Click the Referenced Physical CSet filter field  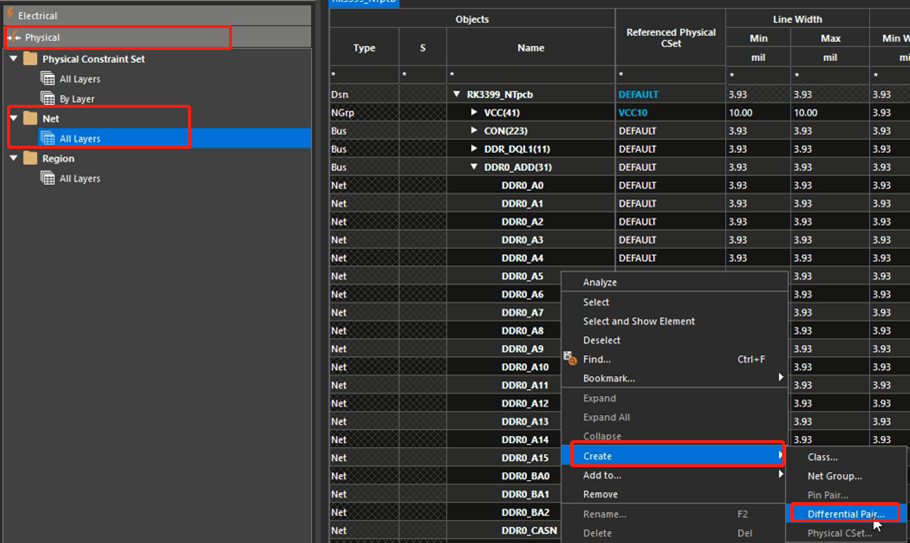(670, 74)
